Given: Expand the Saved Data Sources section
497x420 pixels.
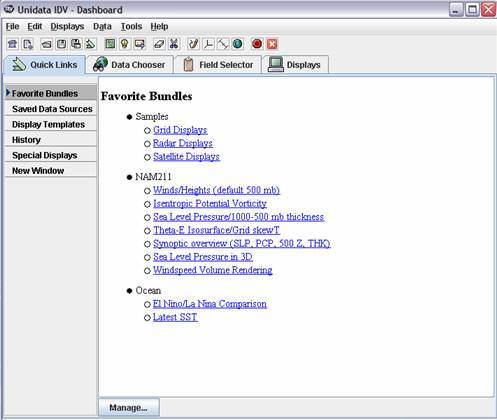Looking at the screenshot, I should (x=51, y=109).
